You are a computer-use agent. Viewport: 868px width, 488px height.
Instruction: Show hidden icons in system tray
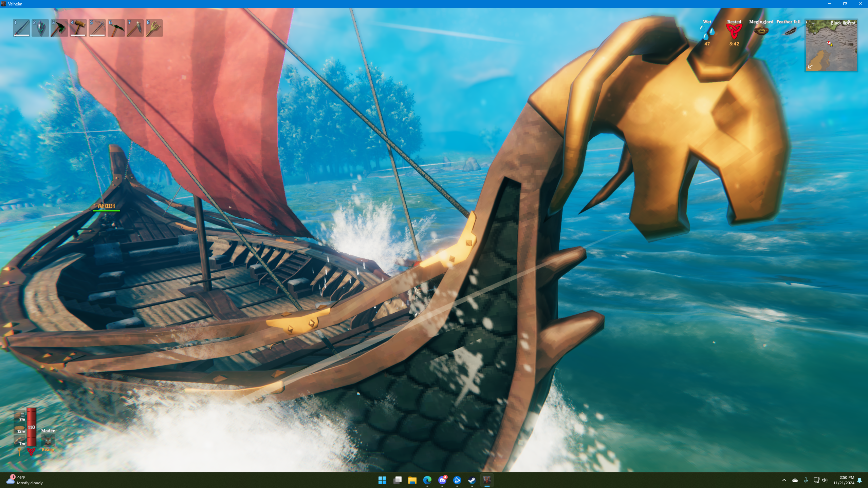coord(784,480)
